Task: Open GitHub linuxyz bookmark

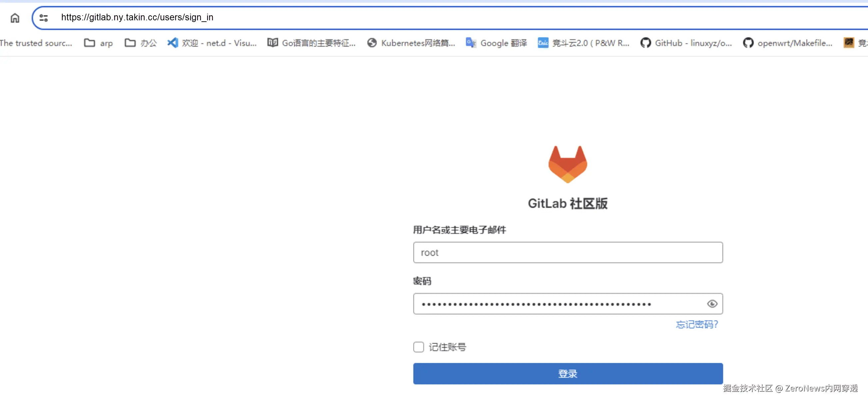Action: pos(686,43)
